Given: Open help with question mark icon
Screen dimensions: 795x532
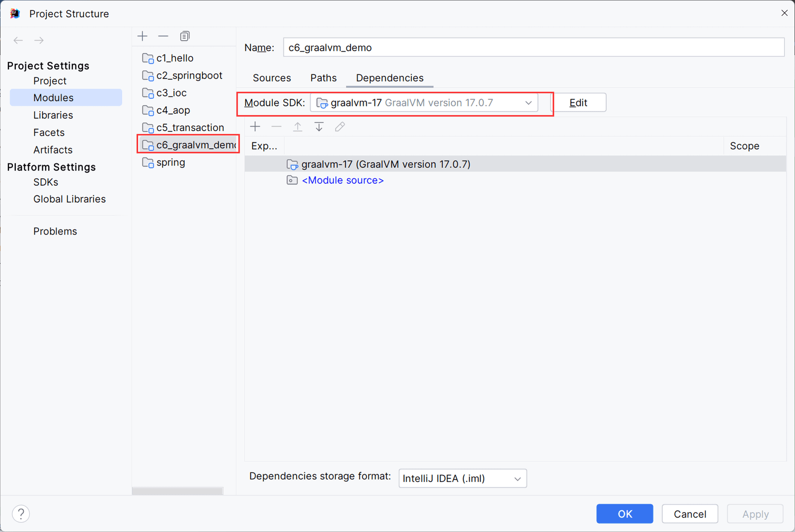Looking at the screenshot, I should pos(21,514).
